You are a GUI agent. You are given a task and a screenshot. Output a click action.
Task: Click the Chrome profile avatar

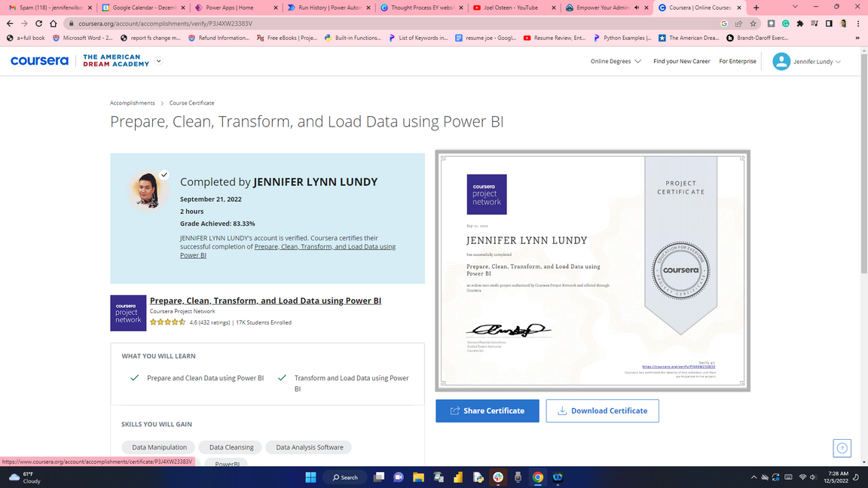tap(843, 24)
